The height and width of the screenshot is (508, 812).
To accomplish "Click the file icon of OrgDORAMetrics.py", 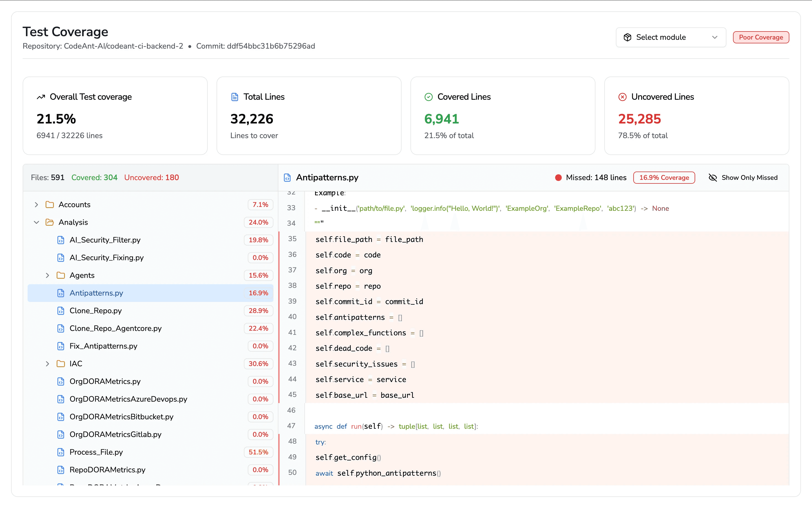I will (x=61, y=381).
